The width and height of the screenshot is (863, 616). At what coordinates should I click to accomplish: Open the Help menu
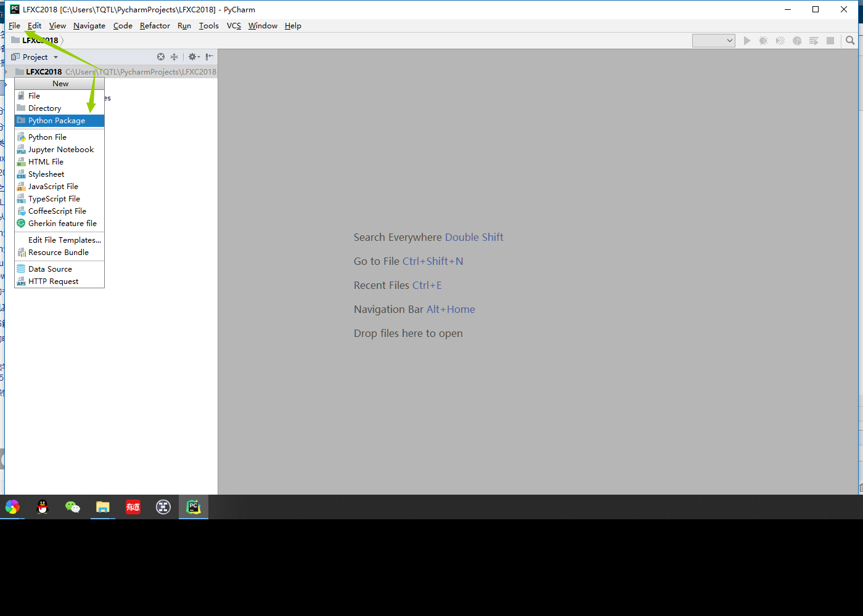[293, 26]
